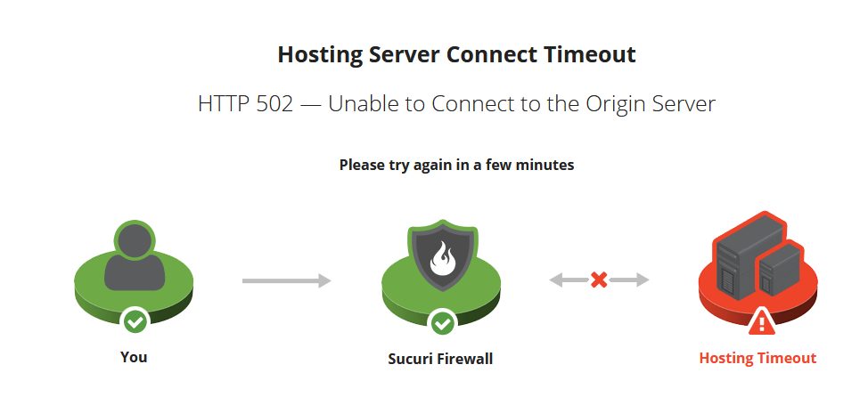Click the Hosting Server Connect Timeout heading

[x=456, y=54]
